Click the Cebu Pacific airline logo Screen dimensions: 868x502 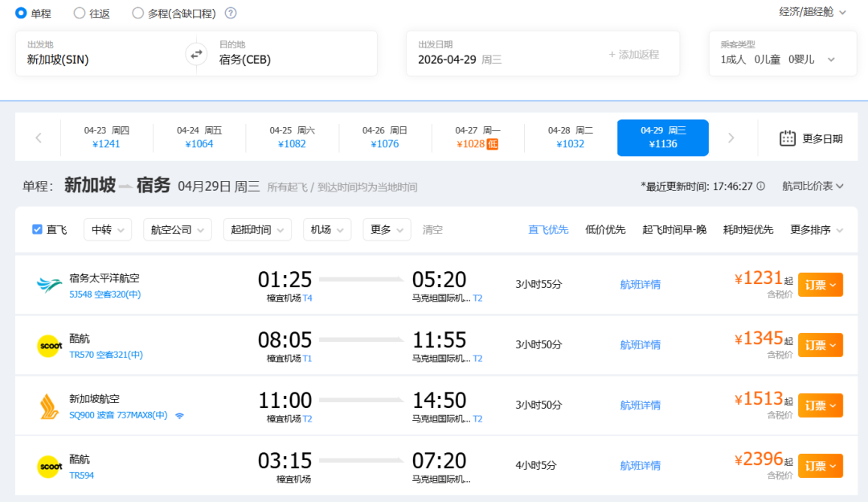point(50,285)
